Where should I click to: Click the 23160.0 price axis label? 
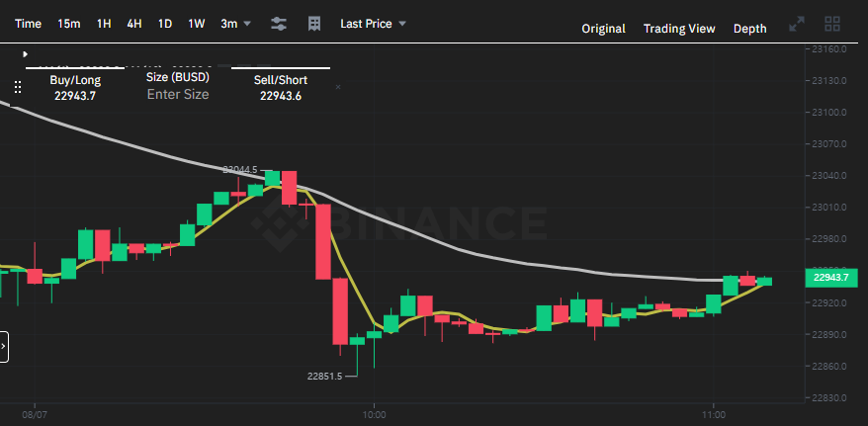(x=829, y=48)
